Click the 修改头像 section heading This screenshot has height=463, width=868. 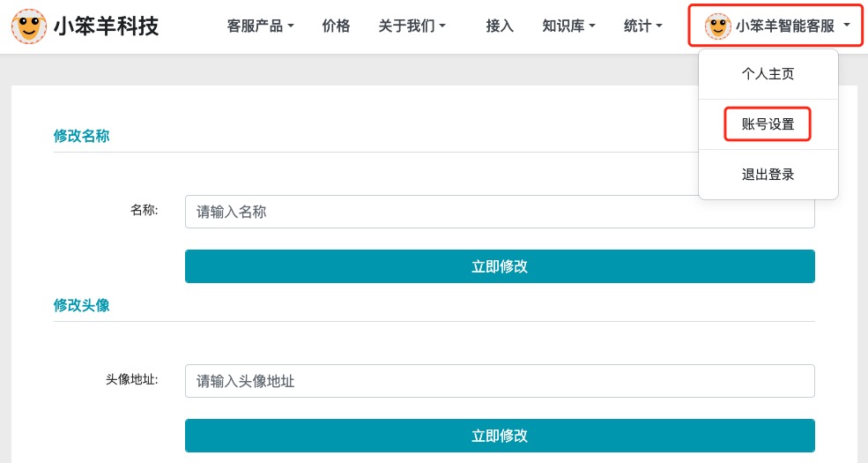(x=82, y=305)
